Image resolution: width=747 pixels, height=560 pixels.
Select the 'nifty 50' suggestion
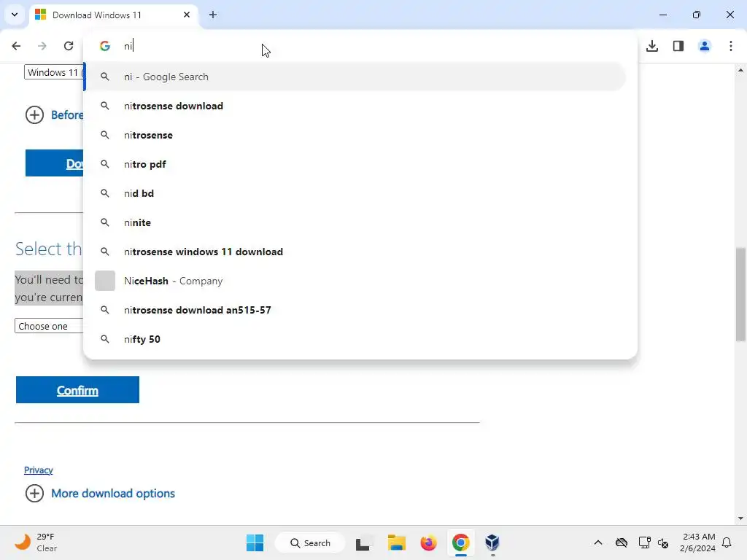click(355, 339)
